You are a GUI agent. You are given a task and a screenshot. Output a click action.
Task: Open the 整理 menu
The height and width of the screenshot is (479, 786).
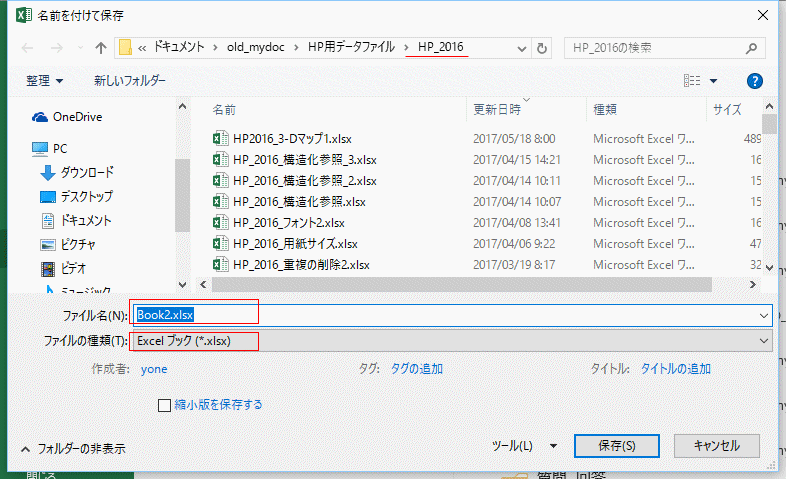tap(45, 81)
